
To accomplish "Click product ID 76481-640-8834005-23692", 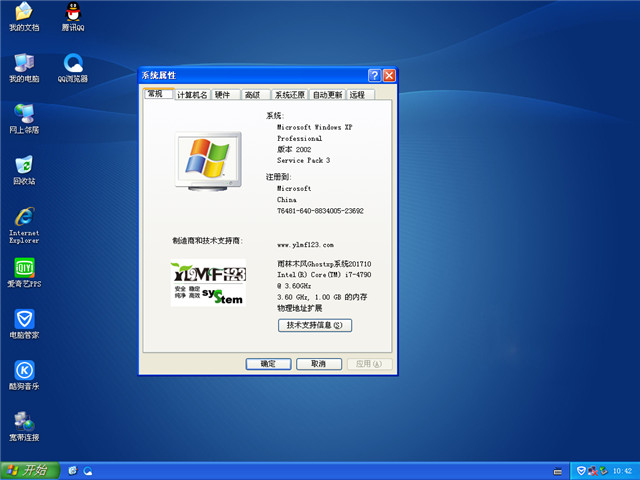I will 320,211.
